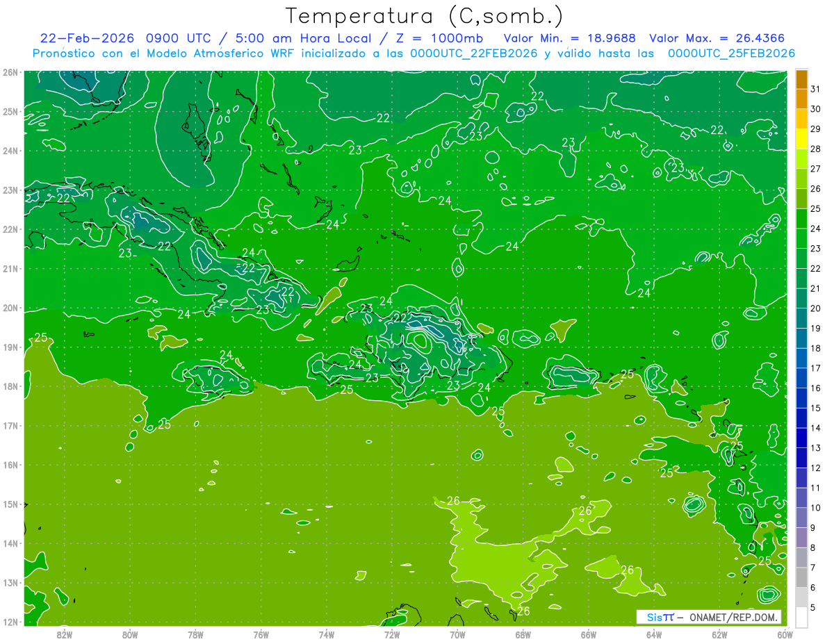
Task: Click the white bottom swatch below 5 on legend
Action: click(x=801, y=617)
